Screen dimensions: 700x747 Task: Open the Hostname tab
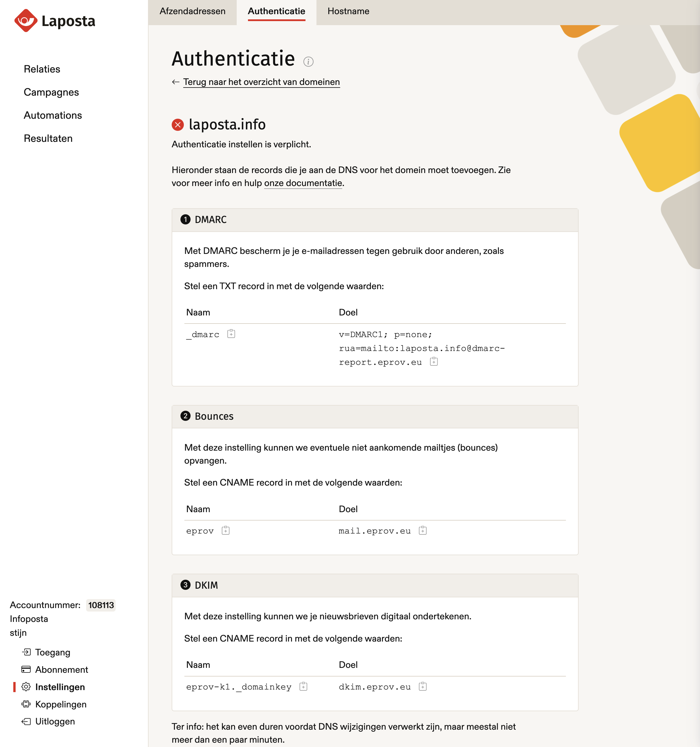pos(348,11)
